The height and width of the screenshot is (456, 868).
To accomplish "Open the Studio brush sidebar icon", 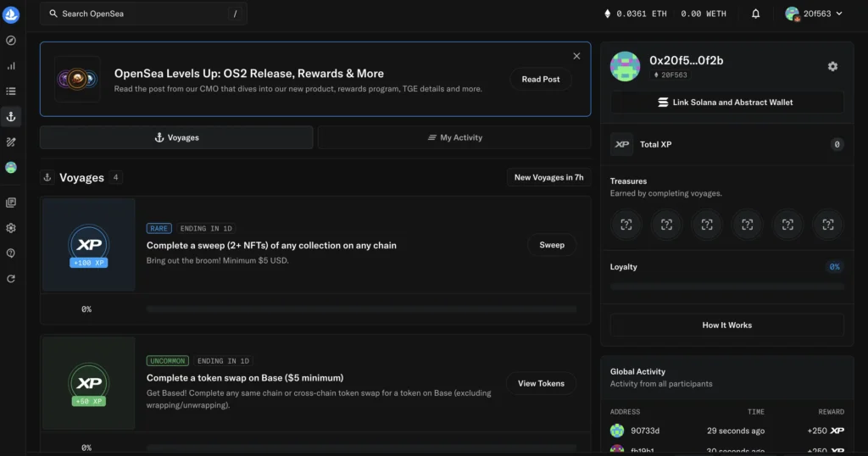I will pyautogui.click(x=11, y=142).
